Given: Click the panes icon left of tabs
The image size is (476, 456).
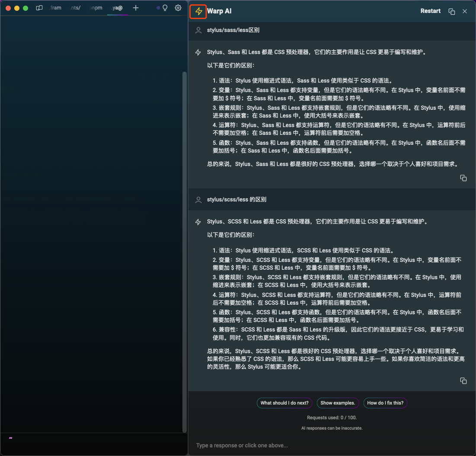Looking at the screenshot, I should point(39,8).
